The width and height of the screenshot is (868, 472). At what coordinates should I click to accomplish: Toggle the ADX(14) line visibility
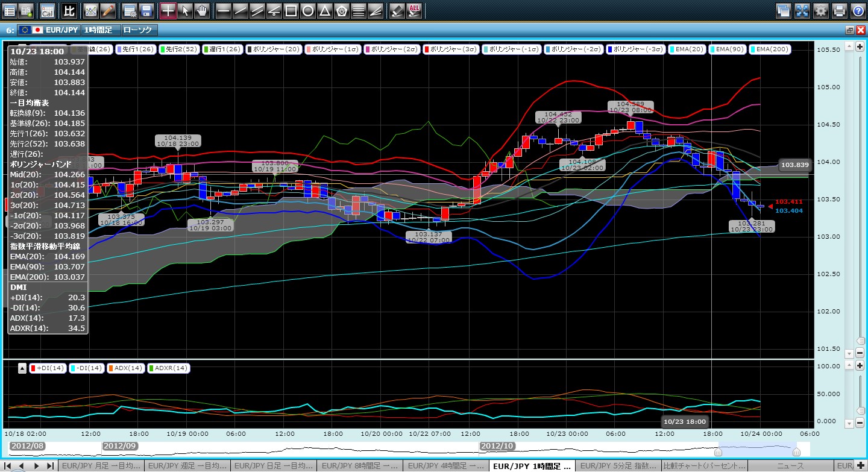126,368
